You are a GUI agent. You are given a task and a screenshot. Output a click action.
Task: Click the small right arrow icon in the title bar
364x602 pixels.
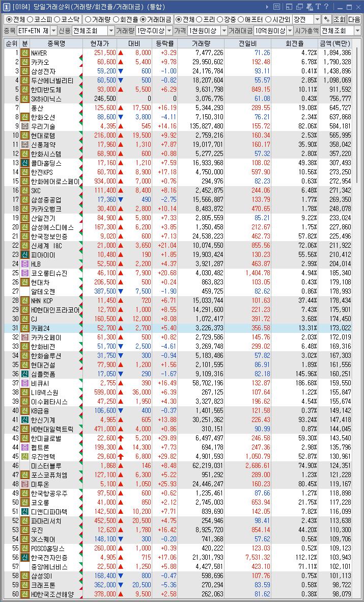[267, 7]
